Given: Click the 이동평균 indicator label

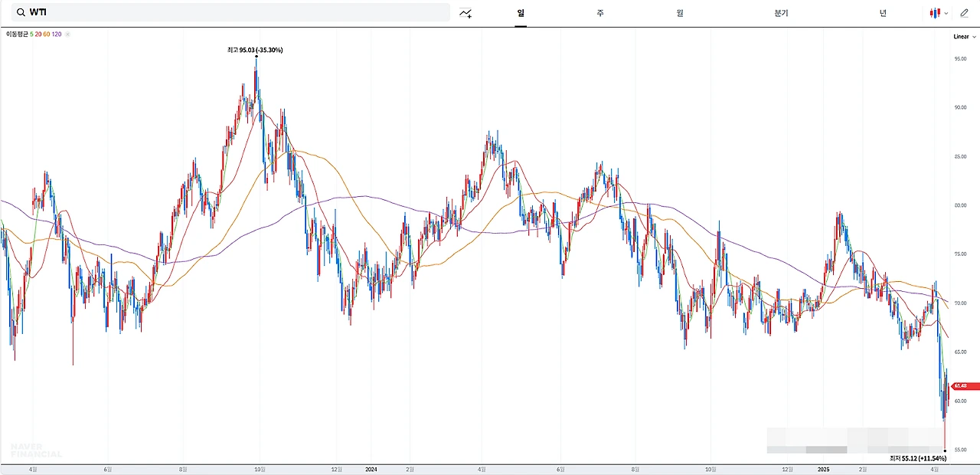Looking at the screenshot, I should 17,34.
